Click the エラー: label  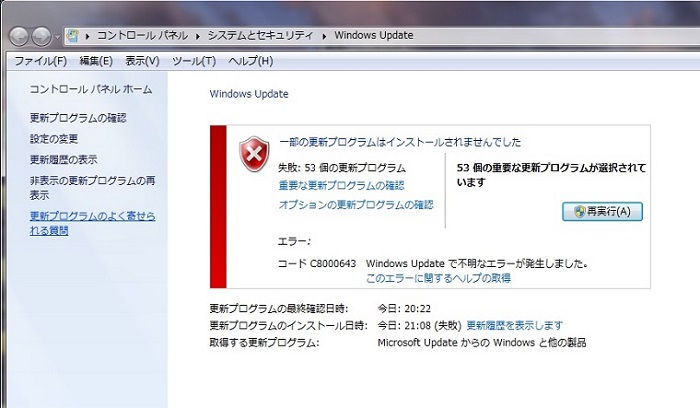(294, 241)
